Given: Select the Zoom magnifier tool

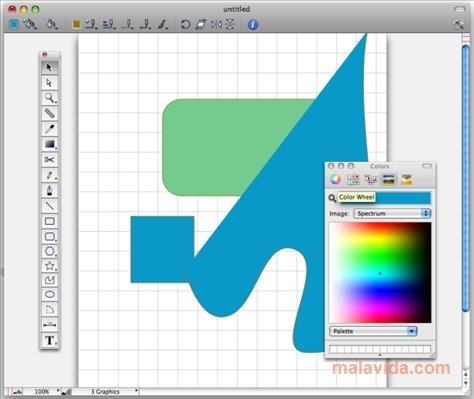Looking at the screenshot, I should click(50, 98).
